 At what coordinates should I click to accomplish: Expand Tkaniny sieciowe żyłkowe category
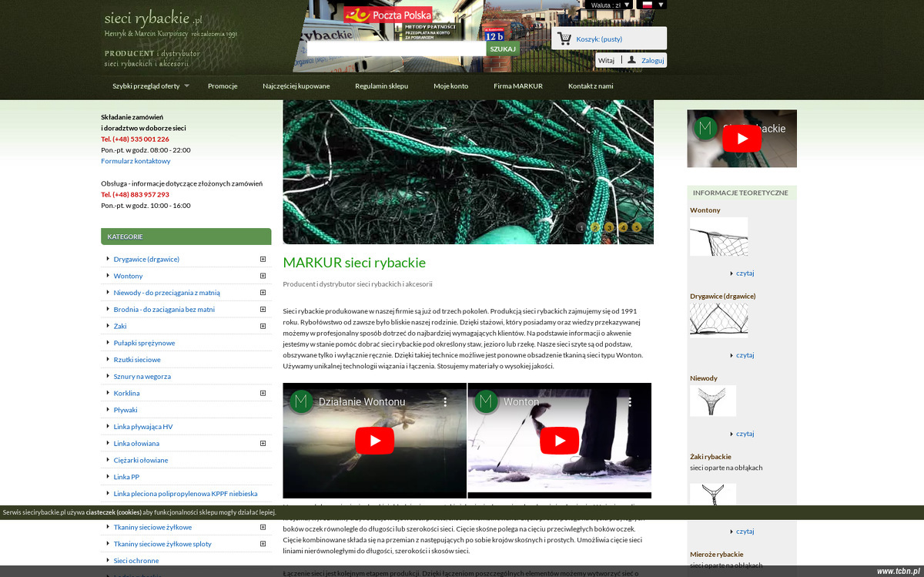pyautogui.click(x=263, y=527)
